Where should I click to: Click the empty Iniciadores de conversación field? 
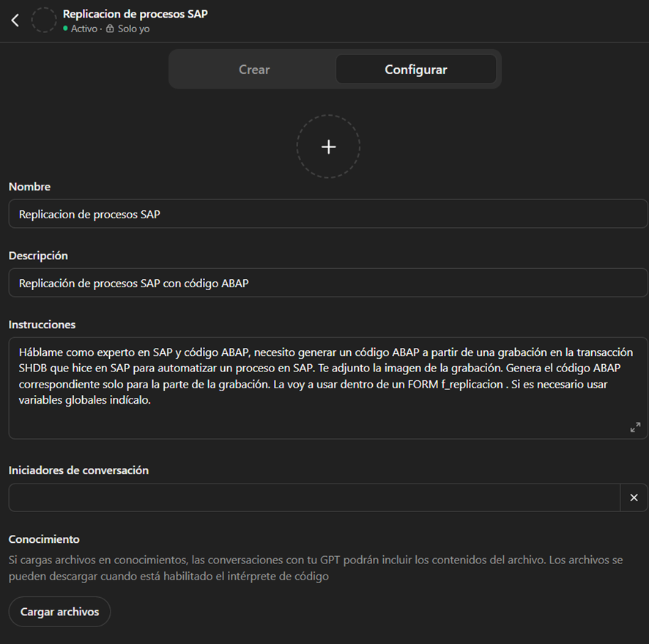pos(314,497)
